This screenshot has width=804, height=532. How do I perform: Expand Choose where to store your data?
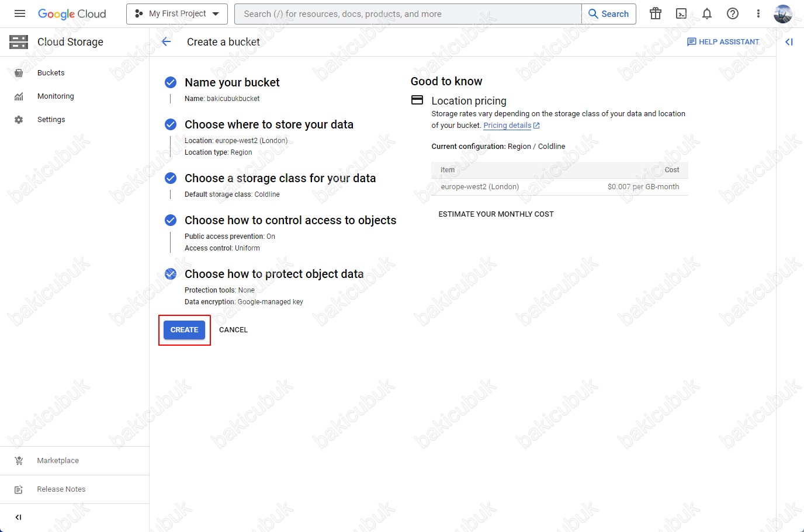pos(269,124)
